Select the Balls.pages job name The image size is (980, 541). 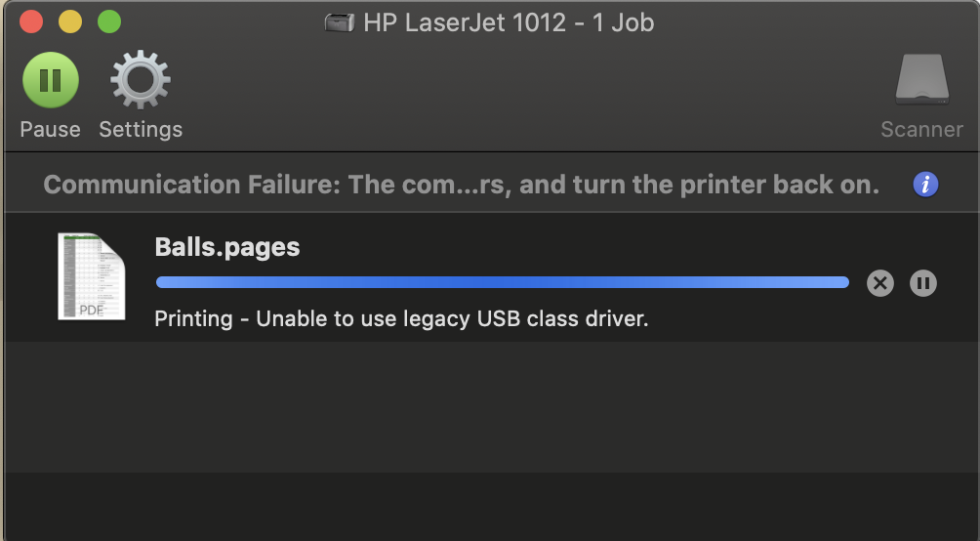(227, 247)
